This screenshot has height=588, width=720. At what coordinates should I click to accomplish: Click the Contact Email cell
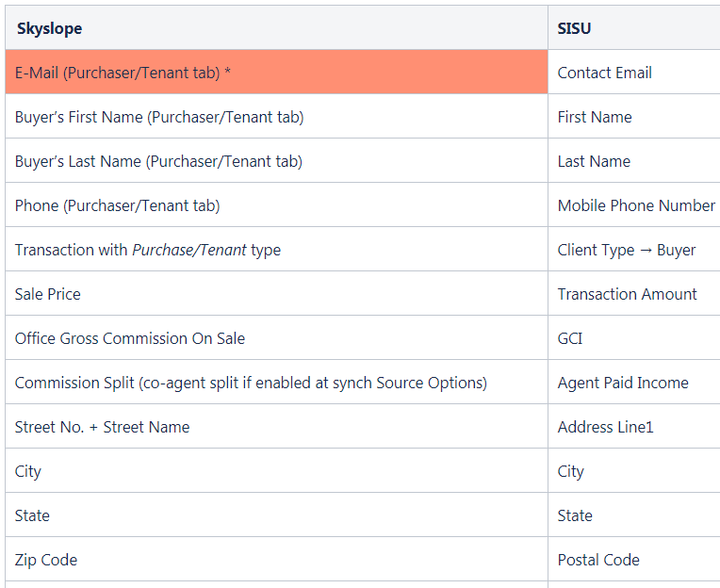point(634,72)
